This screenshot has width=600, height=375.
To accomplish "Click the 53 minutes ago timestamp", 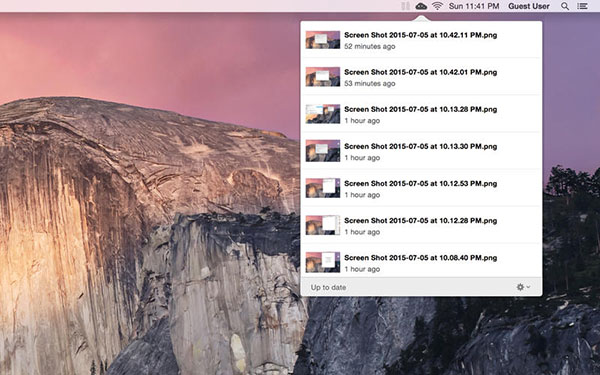I will point(370,83).
